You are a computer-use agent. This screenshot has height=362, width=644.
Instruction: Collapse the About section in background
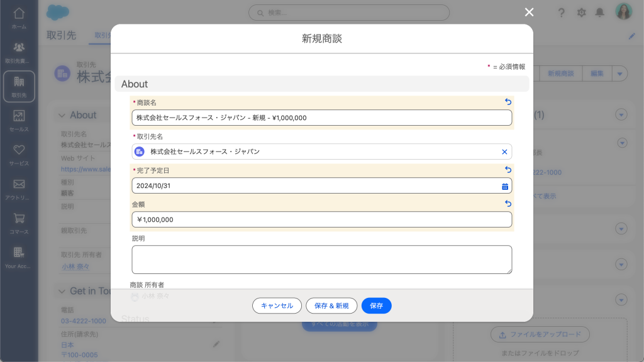coord(62,116)
